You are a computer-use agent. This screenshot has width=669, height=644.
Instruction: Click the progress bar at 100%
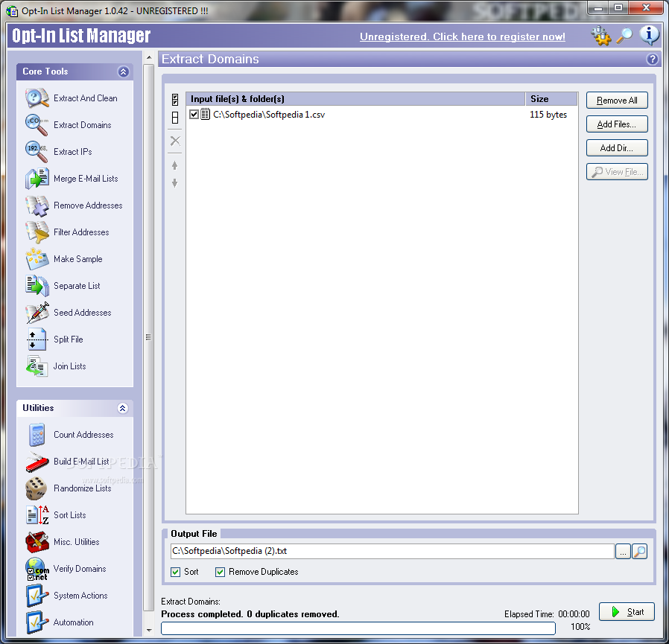[358, 628]
